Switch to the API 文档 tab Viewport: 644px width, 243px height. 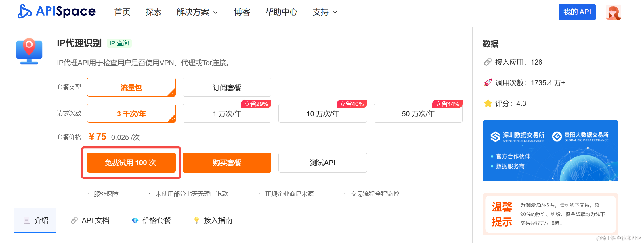(90, 221)
